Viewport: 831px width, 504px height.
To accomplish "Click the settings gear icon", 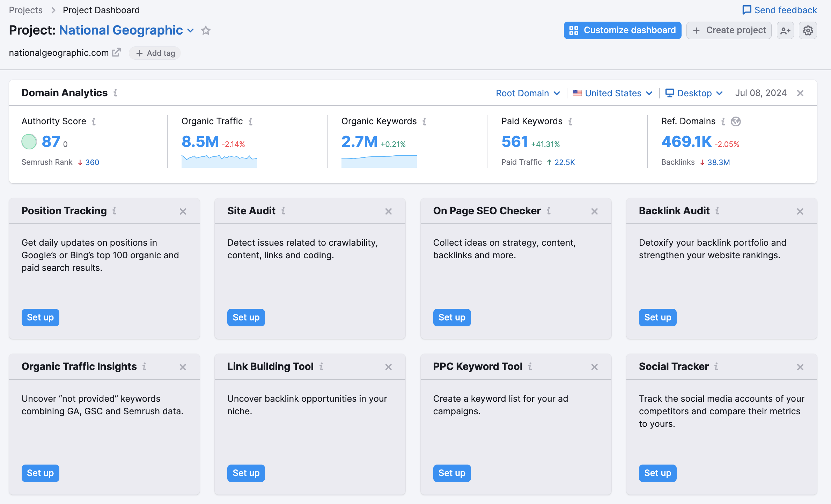I will coord(808,30).
